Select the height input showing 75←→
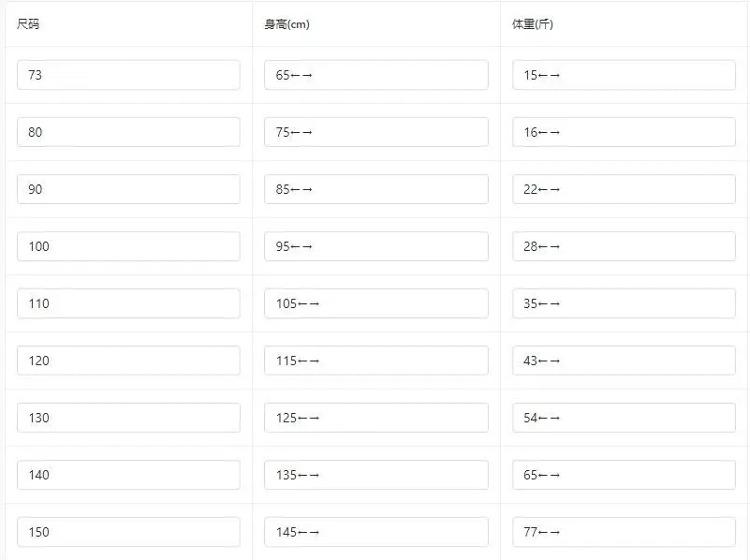This screenshot has width=750, height=560. [376, 132]
